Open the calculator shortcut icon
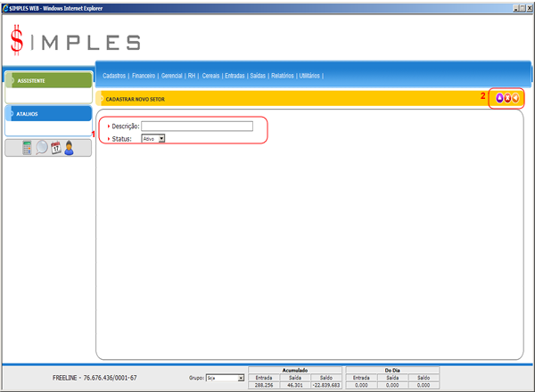The width and height of the screenshot is (535, 392). click(27, 148)
